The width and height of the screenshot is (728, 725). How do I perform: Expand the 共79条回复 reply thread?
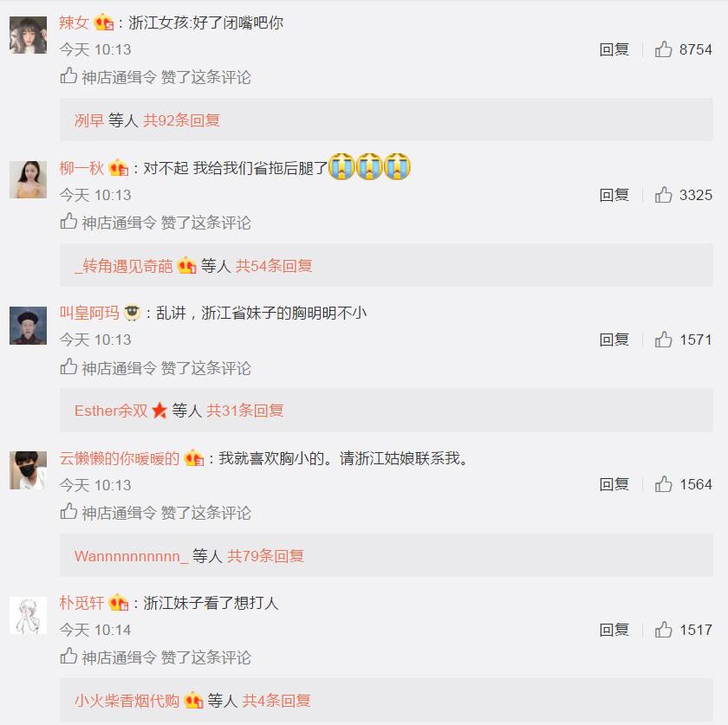pyautogui.click(x=265, y=555)
